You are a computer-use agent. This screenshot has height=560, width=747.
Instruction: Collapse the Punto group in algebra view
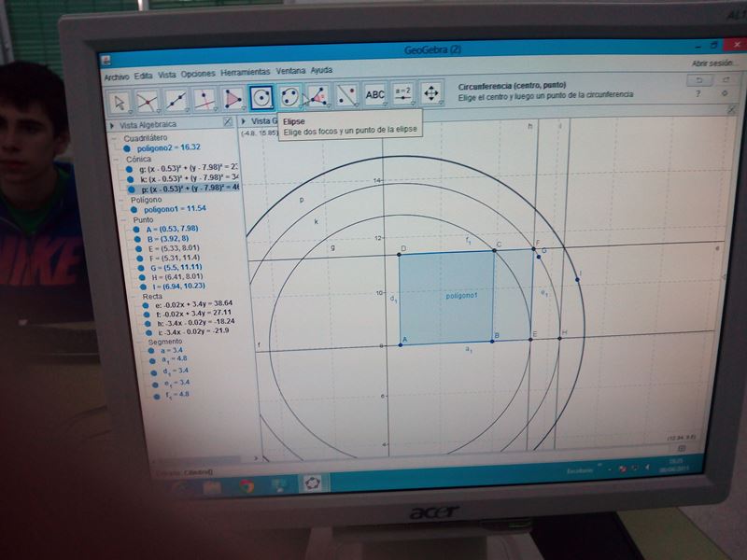coord(120,219)
